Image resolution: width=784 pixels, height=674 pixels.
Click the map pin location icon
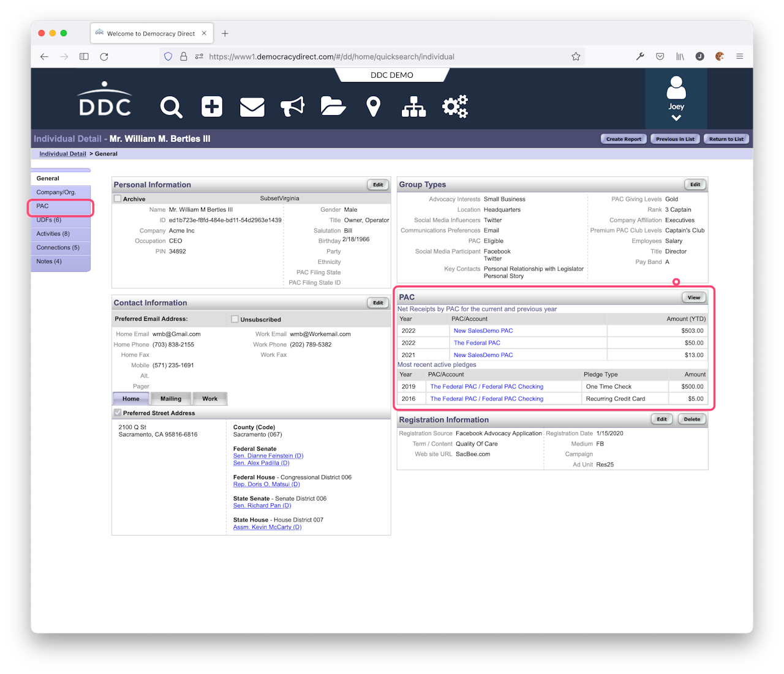(373, 107)
